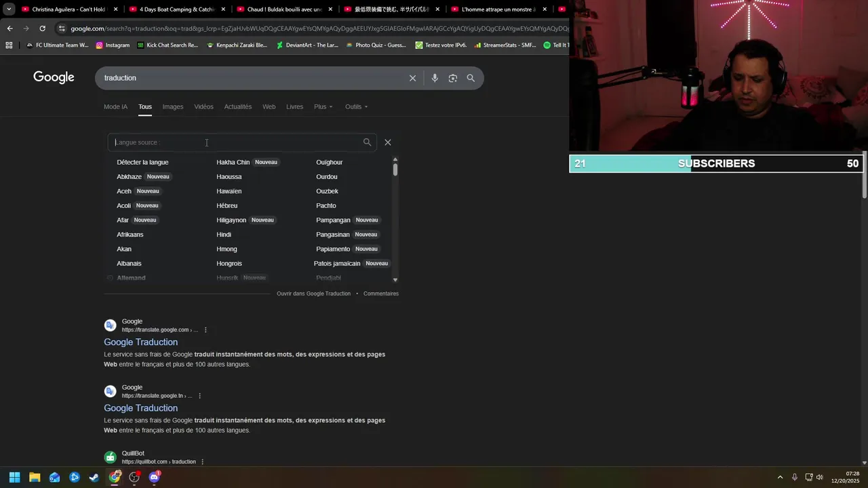Click the Google logo

[54, 77]
